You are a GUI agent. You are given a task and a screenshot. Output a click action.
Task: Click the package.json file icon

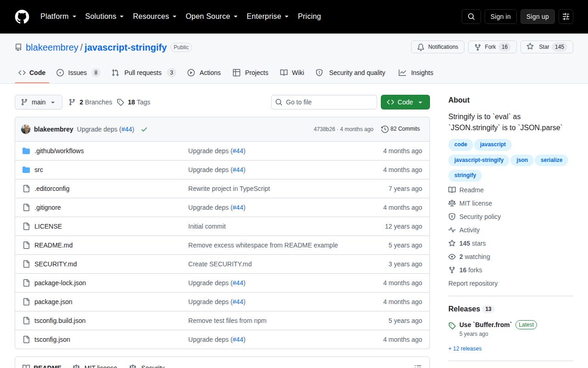click(x=26, y=302)
